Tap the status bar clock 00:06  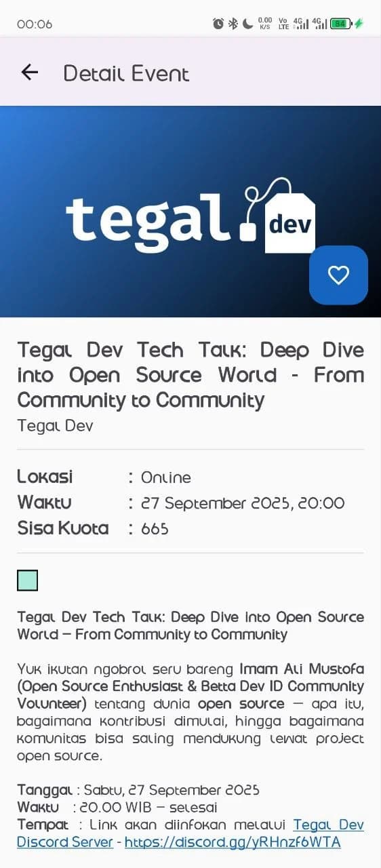tap(35, 24)
